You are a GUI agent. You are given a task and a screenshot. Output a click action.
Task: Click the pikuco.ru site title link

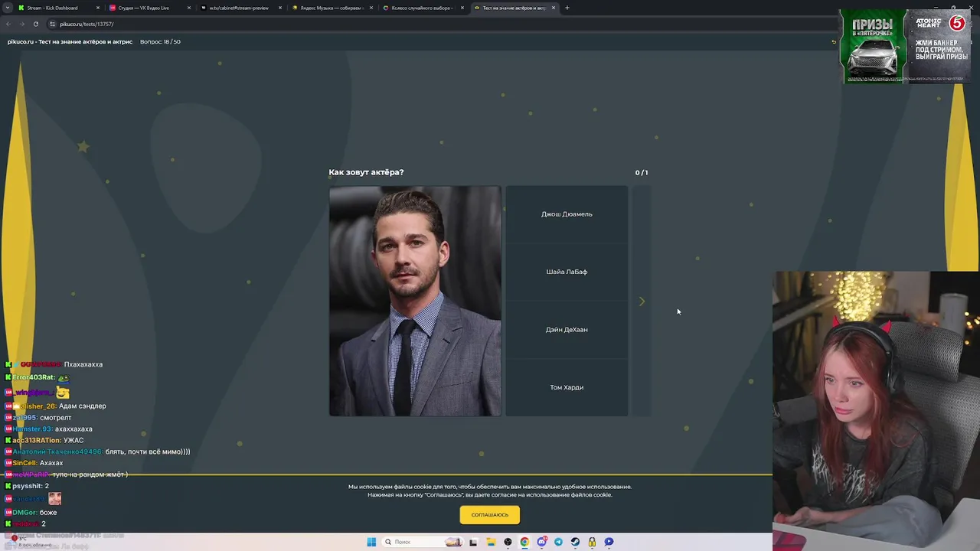pos(69,41)
